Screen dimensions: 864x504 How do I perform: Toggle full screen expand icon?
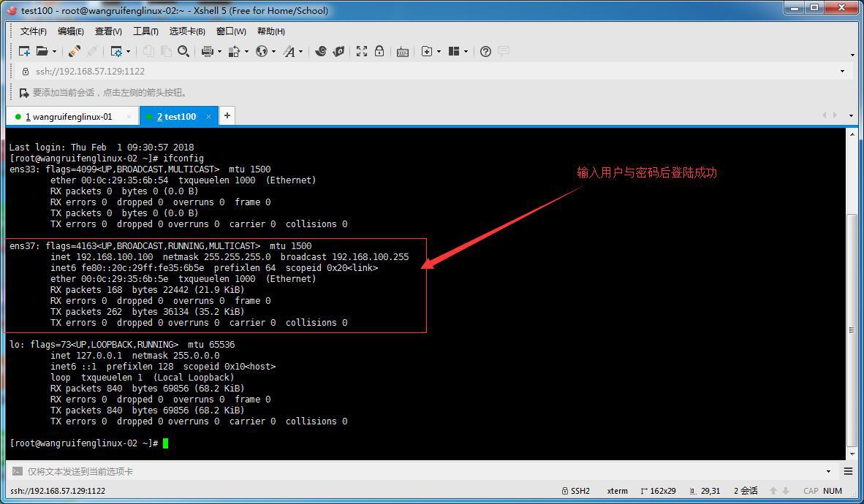[362, 51]
